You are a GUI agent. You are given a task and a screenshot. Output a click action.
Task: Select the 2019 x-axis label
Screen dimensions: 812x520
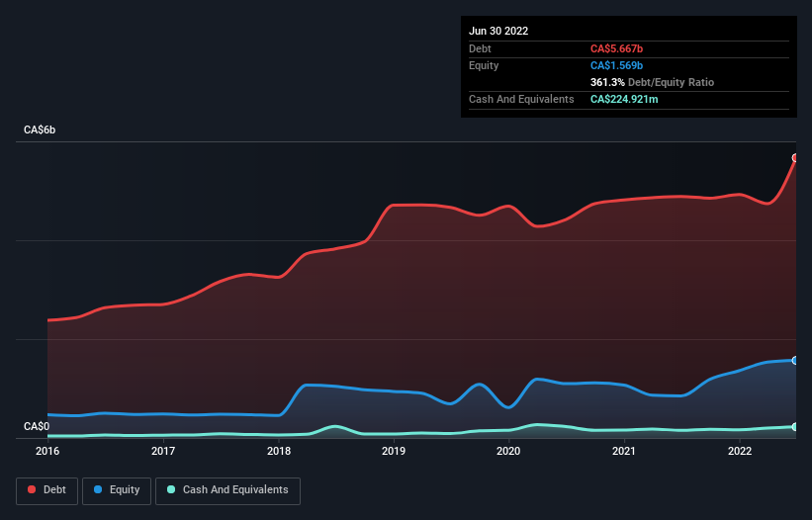[x=394, y=451]
